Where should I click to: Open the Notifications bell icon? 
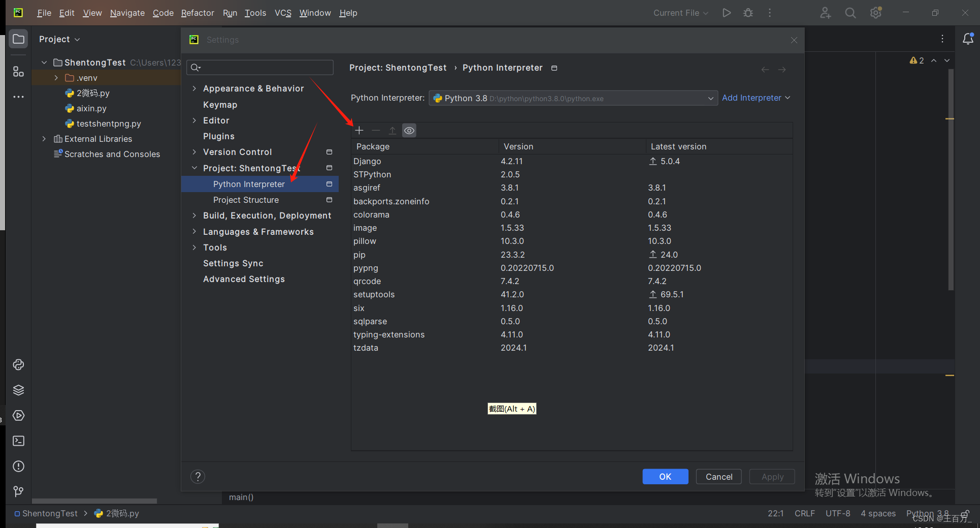(968, 39)
